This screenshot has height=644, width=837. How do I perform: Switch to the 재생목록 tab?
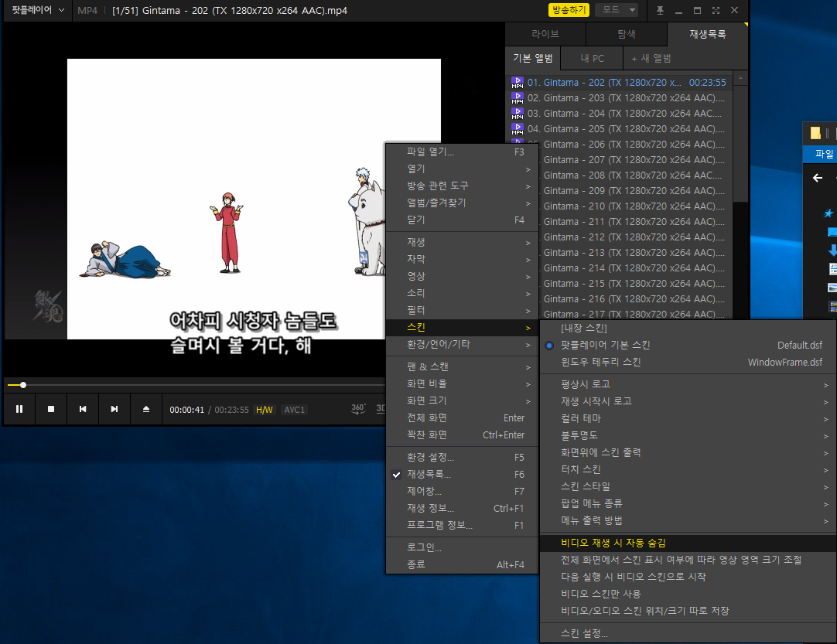pyautogui.click(x=707, y=34)
